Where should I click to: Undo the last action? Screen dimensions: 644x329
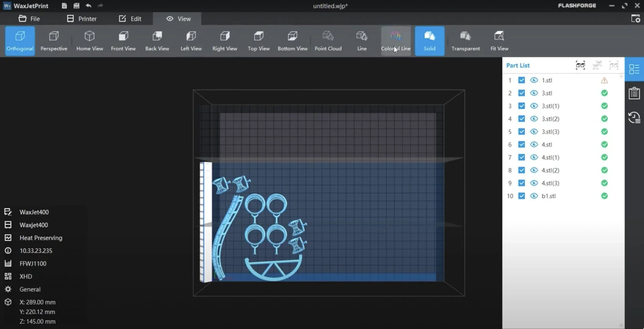pos(88,6)
